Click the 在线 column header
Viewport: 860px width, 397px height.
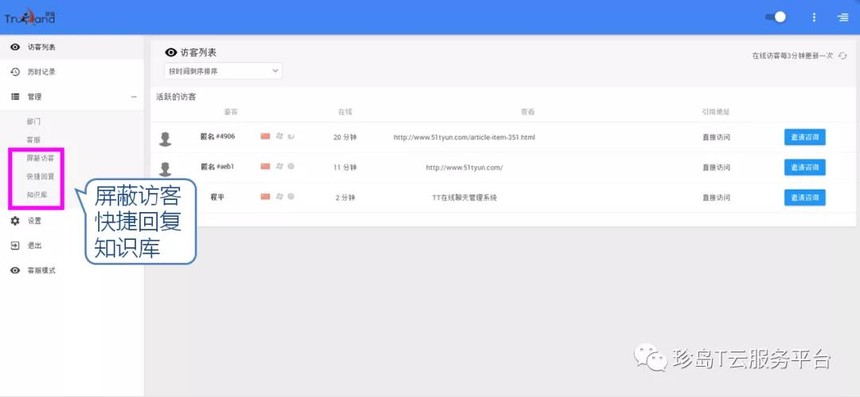coord(345,112)
